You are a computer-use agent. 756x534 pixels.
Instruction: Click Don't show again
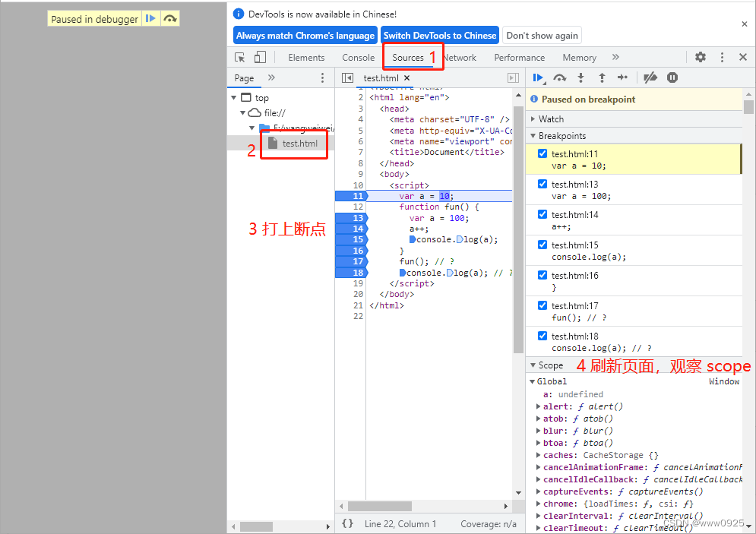[x=542, y=35]
